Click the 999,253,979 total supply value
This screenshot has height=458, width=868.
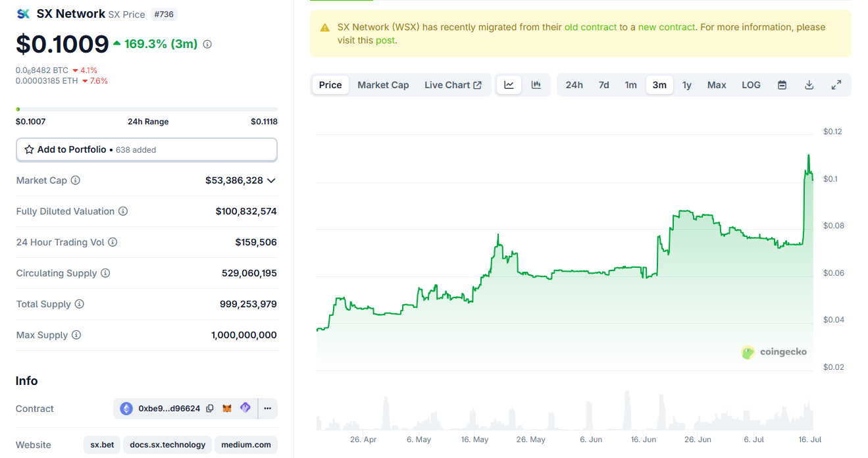pos(248,304)
